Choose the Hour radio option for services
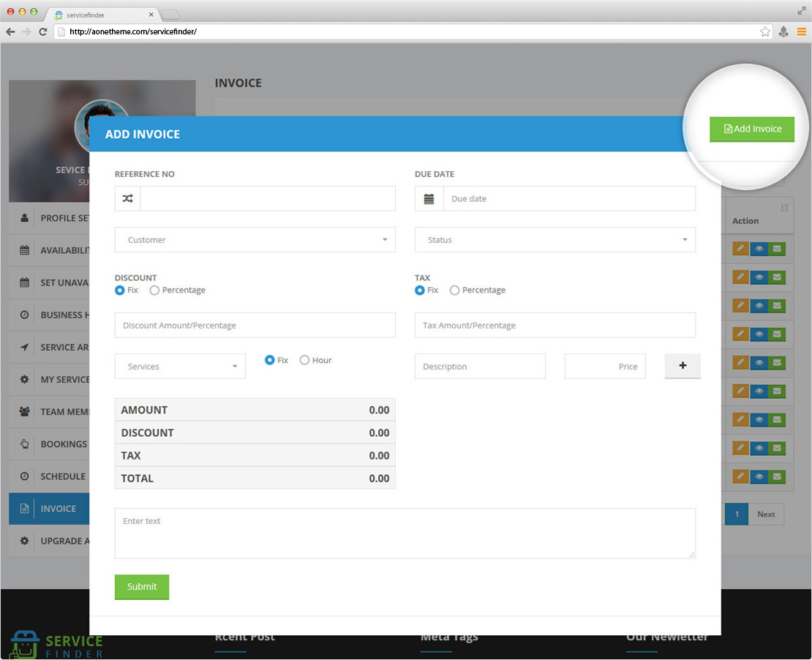The height and width of the screenshot is (660, 812). [304, 360]
